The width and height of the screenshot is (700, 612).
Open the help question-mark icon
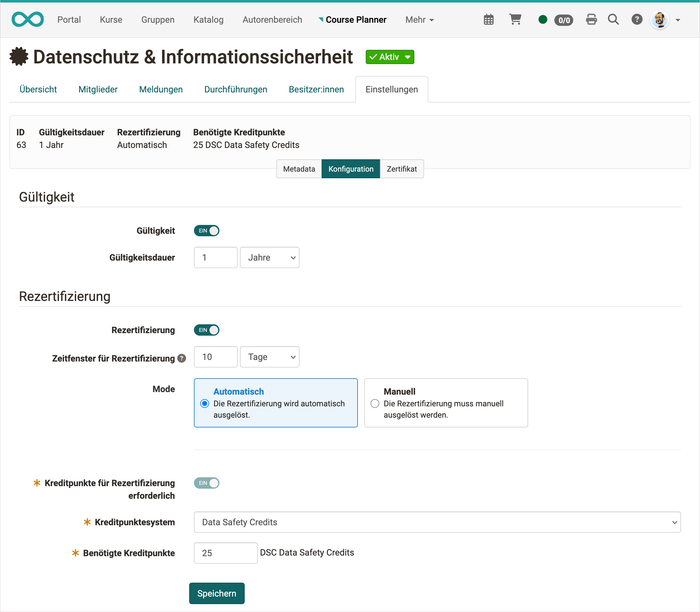pos(637,20)
